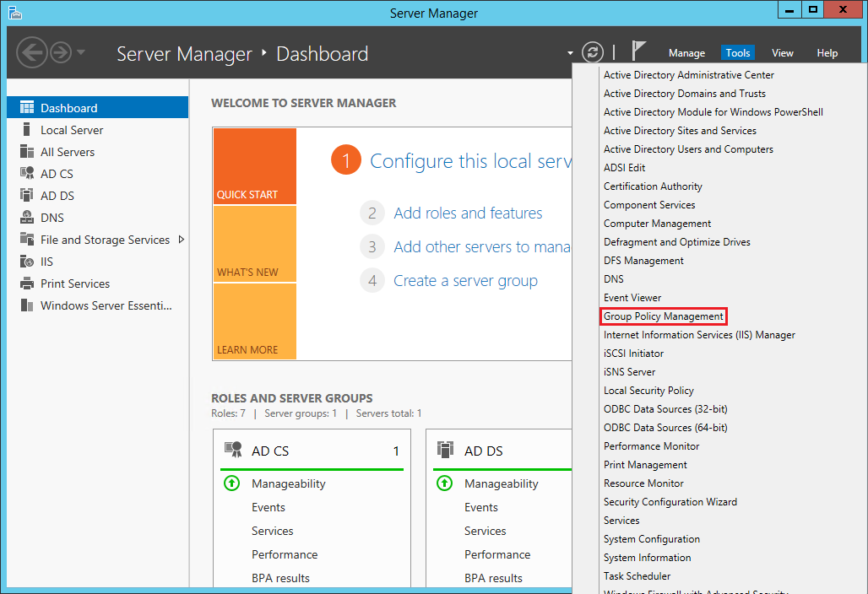Click the Local Server sidebar icon
The height and width of the screenshot is (594, 868).
coord(26,129)
